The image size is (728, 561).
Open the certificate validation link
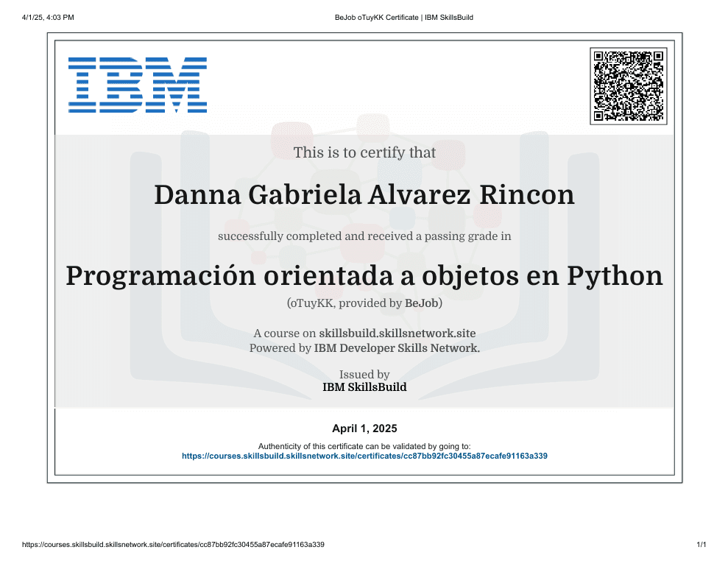(364, 456)
